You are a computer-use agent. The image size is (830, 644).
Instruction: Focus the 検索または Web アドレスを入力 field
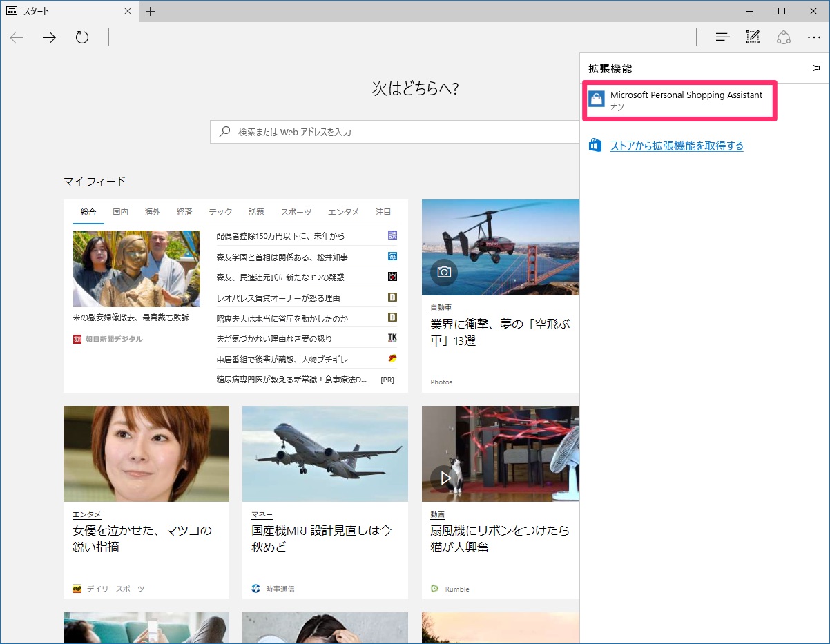tap(395, 131)
